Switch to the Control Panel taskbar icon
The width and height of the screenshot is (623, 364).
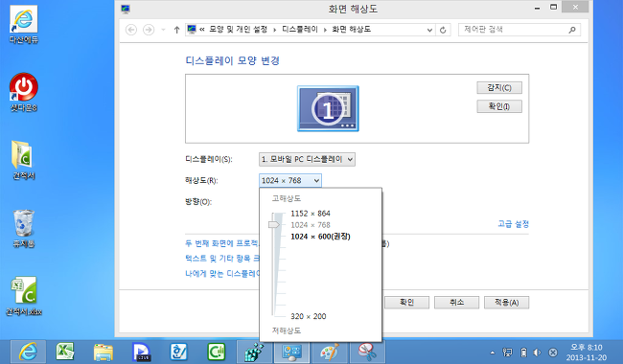[292, 352]
